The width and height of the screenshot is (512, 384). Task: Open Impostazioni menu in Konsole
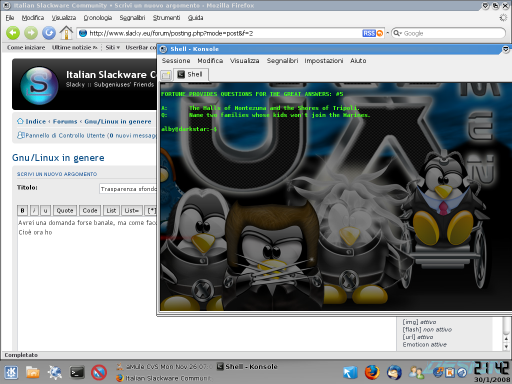coord(324,61)
